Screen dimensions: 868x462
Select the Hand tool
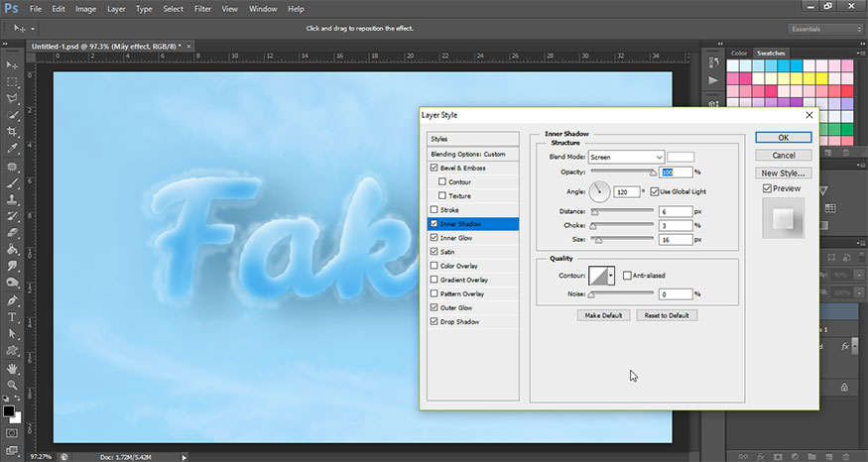(x=12, y=369)
